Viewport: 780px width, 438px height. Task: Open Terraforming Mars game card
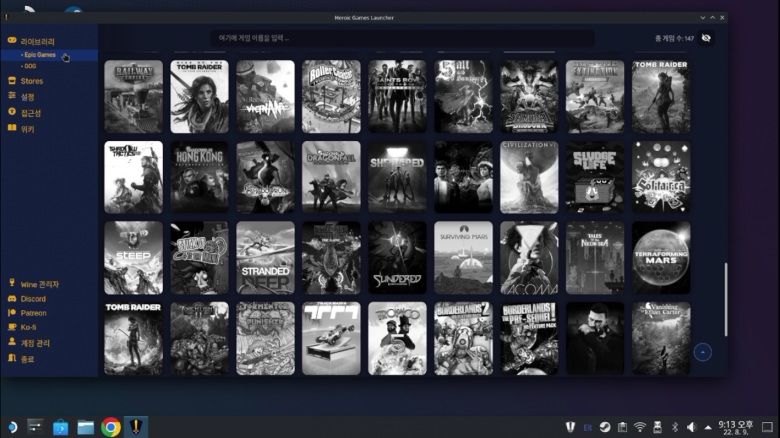[x=661, y=258]
